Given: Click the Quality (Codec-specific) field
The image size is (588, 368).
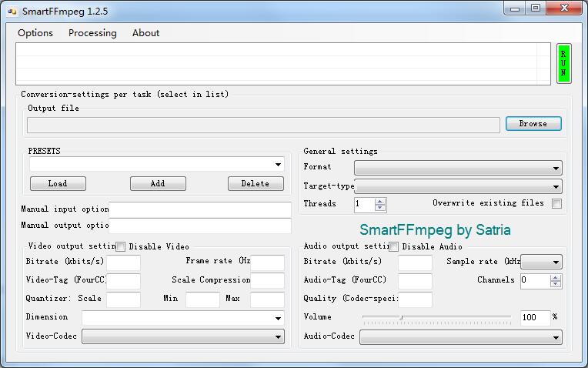Looking at the screenshot, I should 415,299.
